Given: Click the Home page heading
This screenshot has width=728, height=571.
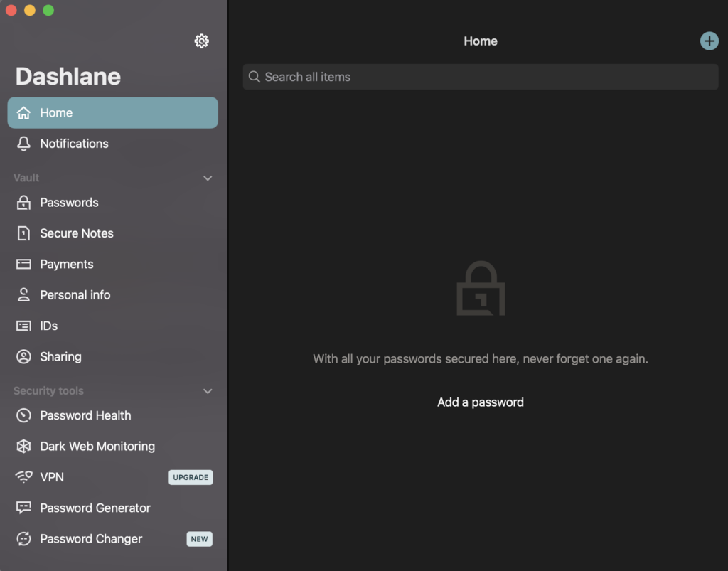Looking at the screenshot, I should [481, 41].
